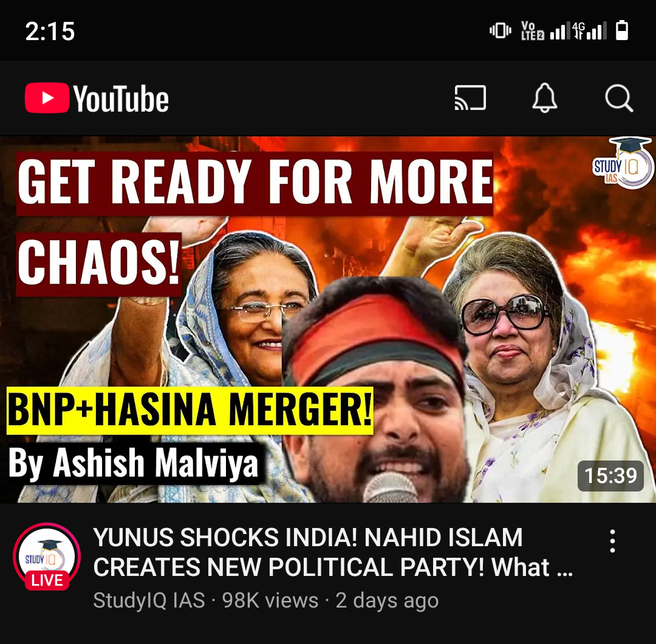
Task: Tap the StudyIQ IAS channel name text
Action: (149, 600)
